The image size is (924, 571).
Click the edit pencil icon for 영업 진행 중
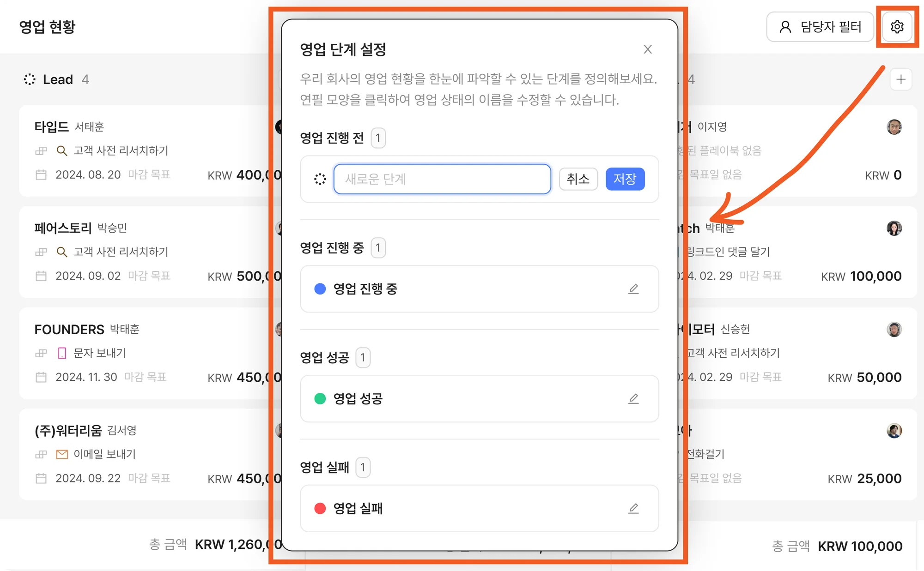[634, 289]
